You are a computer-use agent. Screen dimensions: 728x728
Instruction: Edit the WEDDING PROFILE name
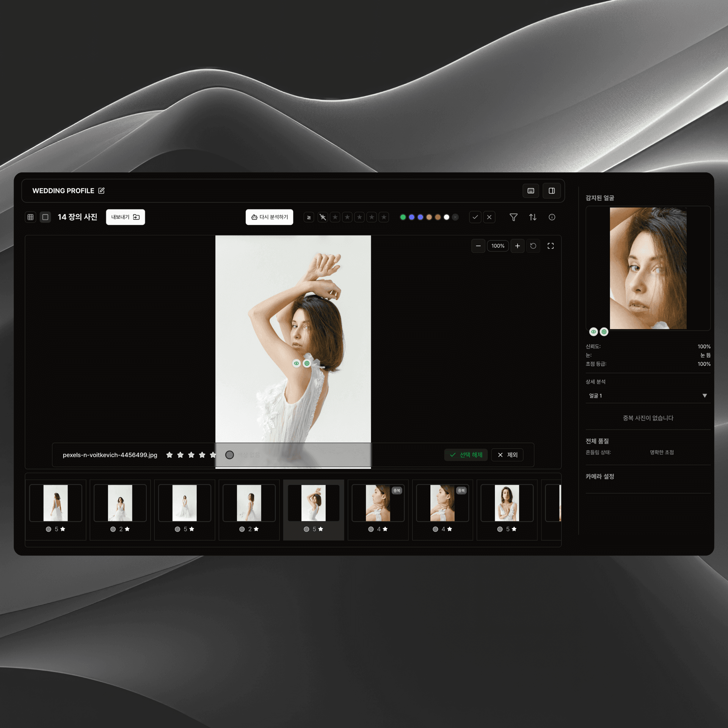[x=101, y=191]
